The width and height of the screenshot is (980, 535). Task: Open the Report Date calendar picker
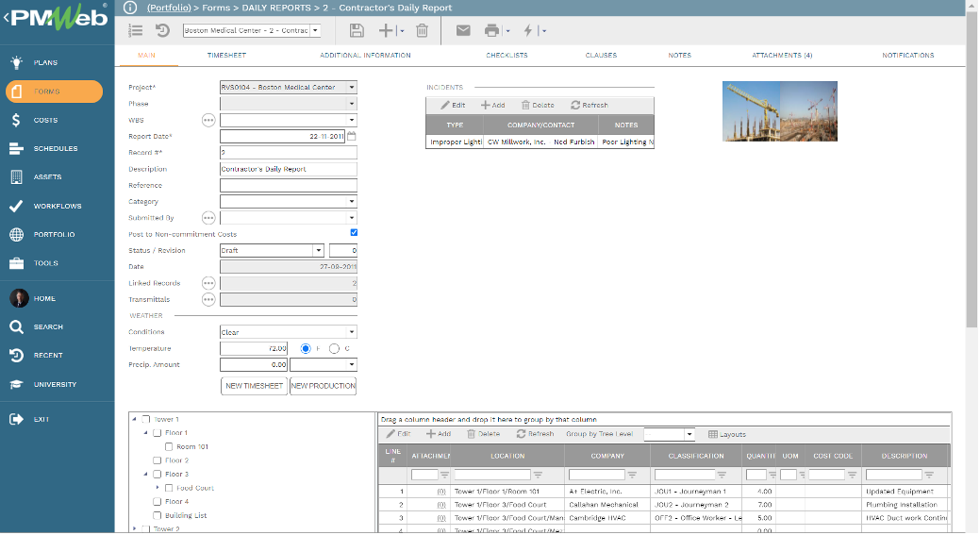point(352,136)
